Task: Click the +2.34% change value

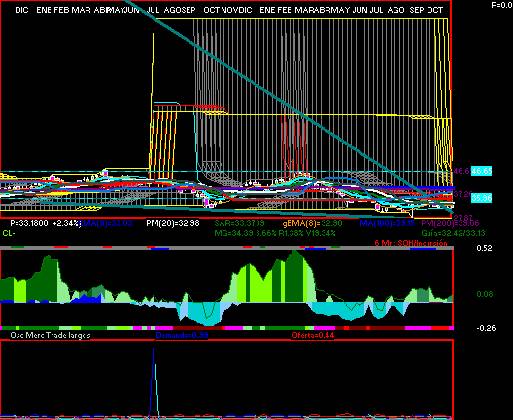Action: tap(66, 223)
